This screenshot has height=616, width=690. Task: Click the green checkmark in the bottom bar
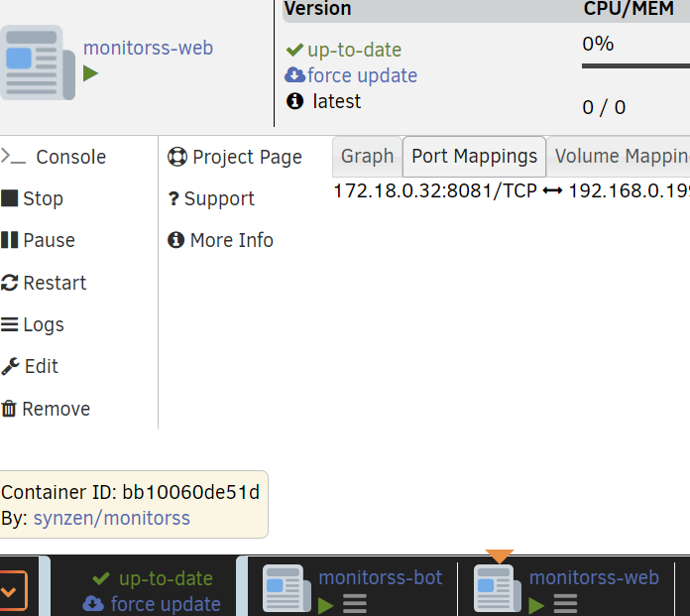point(101,578)
